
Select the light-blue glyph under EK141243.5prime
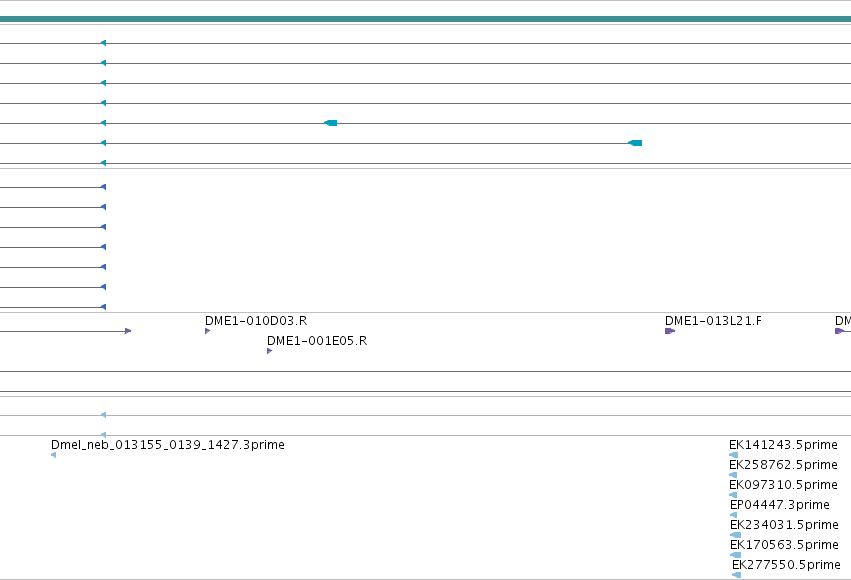733,455
